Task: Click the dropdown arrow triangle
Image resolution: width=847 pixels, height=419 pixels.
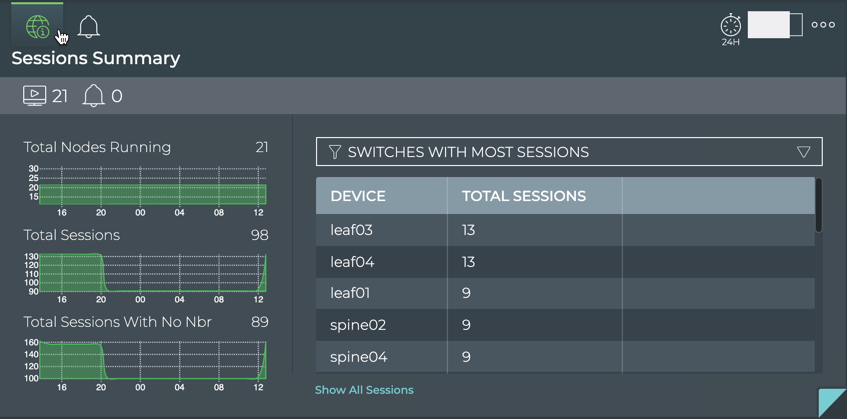Action: pyautogui.click(x=804, y=152)
